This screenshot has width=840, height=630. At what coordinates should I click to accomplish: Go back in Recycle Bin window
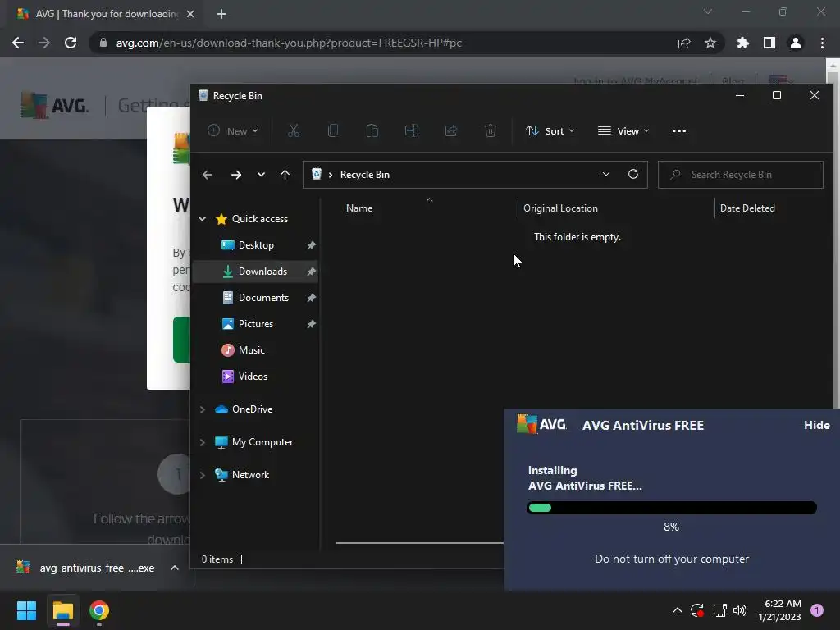[208, 175]
